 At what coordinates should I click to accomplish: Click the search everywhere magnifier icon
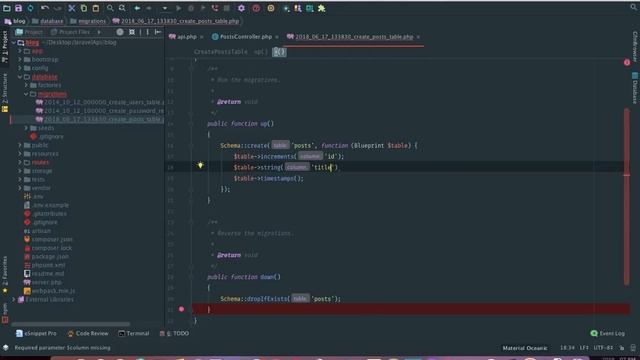tap(633, 7)
